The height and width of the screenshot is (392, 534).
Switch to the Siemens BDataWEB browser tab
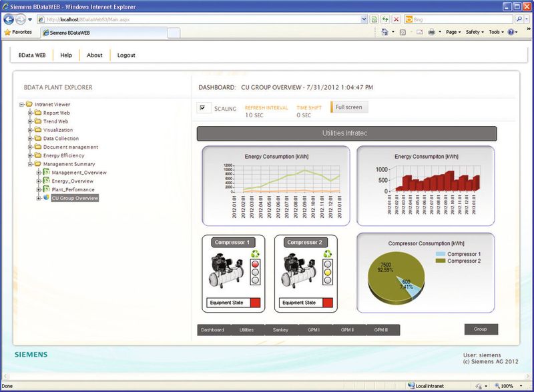(x=104, y=33)
